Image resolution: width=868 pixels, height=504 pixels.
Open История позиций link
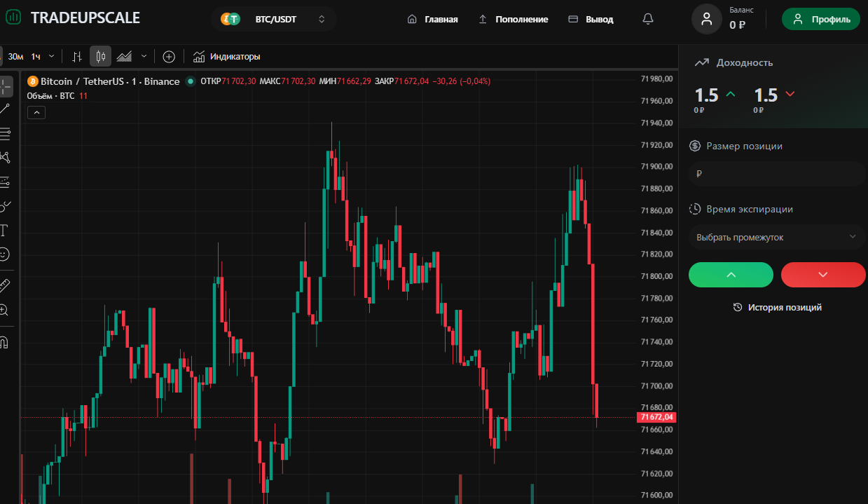pos(777,307)
